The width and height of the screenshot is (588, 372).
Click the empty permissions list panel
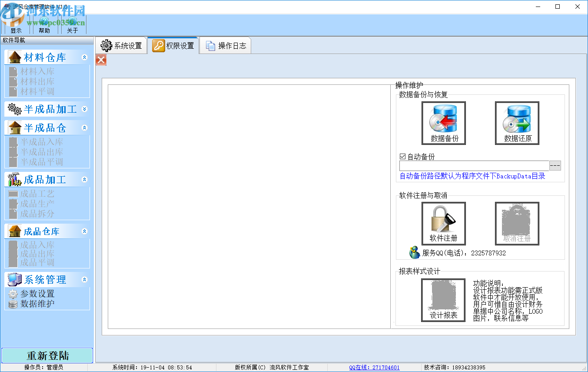249,207
